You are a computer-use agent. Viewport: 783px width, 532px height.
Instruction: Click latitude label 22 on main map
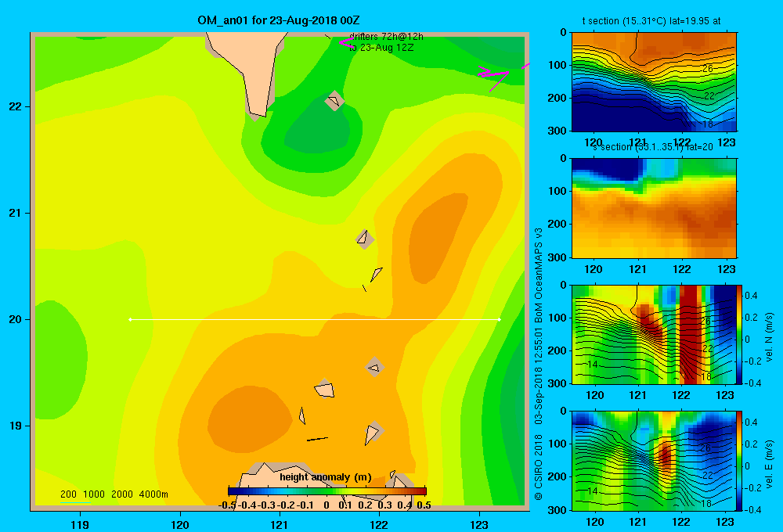click(16, 107)
